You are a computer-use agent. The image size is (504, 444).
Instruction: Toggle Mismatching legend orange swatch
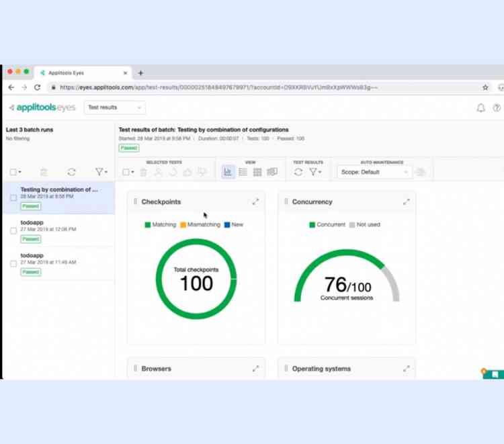[183, 224]
